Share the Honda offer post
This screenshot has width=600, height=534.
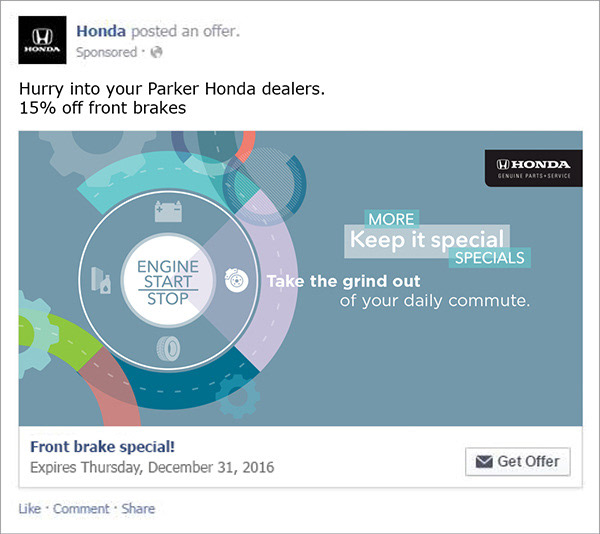coord(138,509)
